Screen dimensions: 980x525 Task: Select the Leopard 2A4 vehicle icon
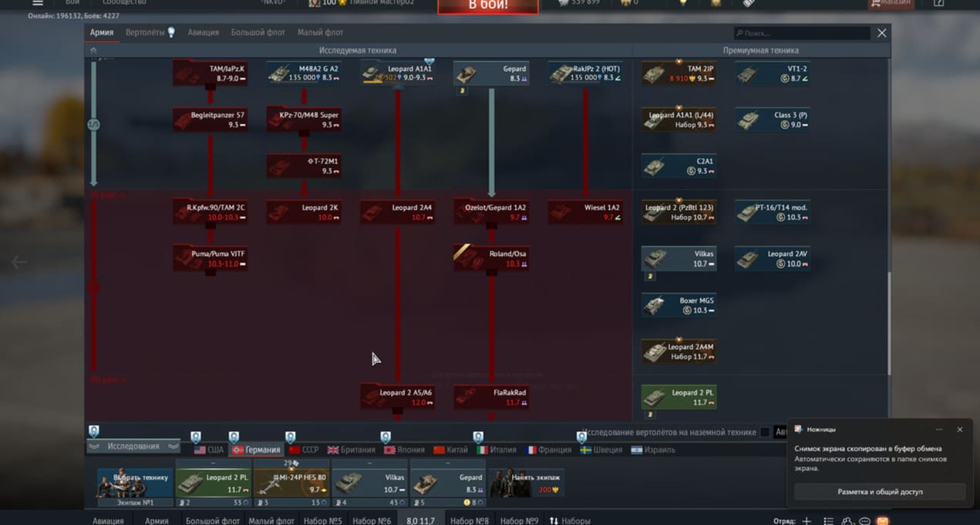coord(372,213)
